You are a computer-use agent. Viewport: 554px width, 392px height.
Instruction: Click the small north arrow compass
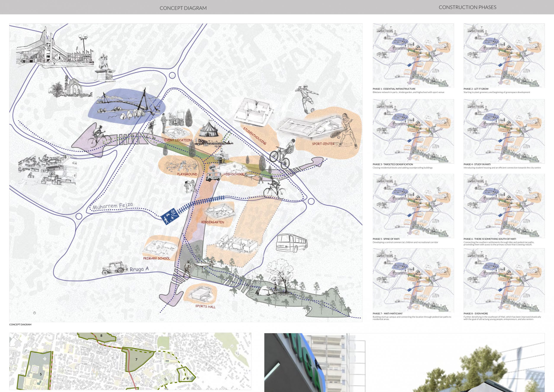coord(34,313)
